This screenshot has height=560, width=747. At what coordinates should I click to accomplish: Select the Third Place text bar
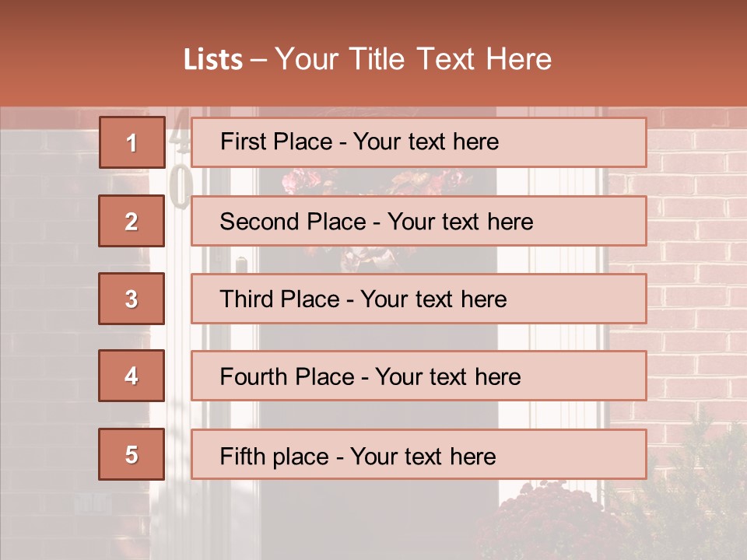(x=419, y=299)
